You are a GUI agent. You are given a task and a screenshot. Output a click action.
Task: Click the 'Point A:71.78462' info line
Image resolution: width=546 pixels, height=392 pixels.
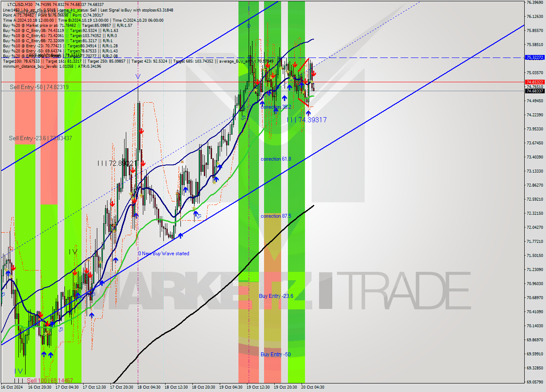[53, 15]
